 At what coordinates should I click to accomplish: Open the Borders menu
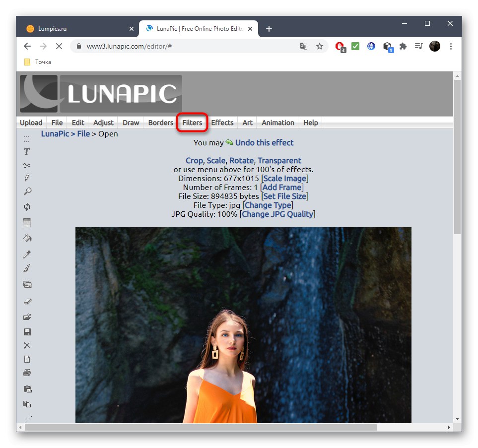click(161, 123)
